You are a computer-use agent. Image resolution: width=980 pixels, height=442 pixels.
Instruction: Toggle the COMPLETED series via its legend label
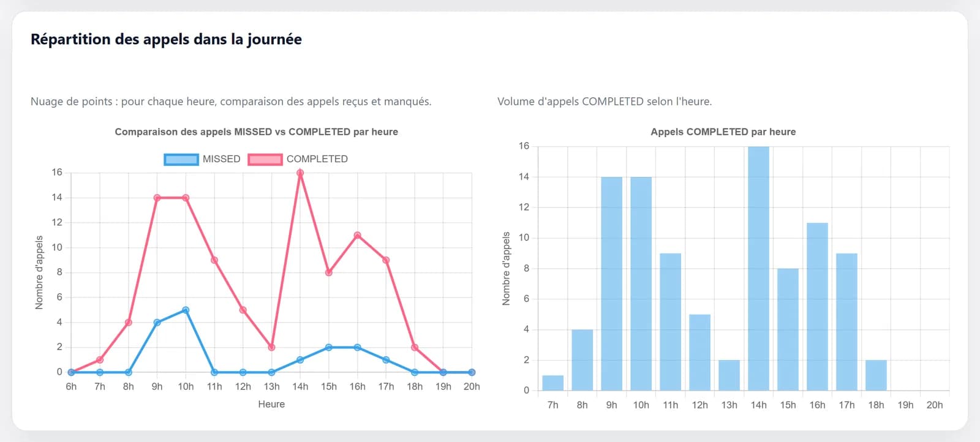point(317,159)
